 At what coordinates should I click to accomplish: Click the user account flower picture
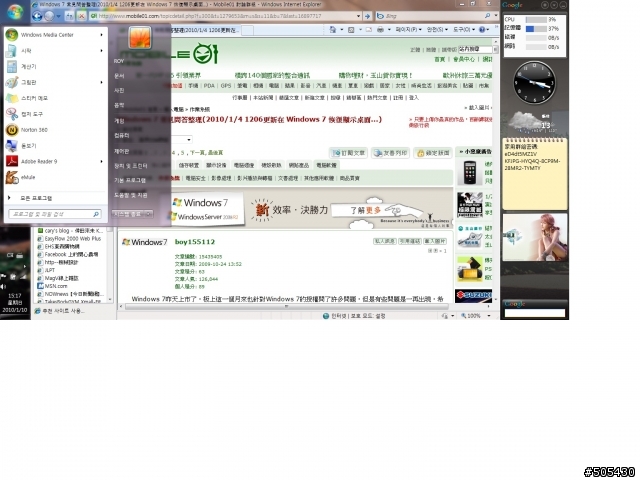(x=140, y=37)
